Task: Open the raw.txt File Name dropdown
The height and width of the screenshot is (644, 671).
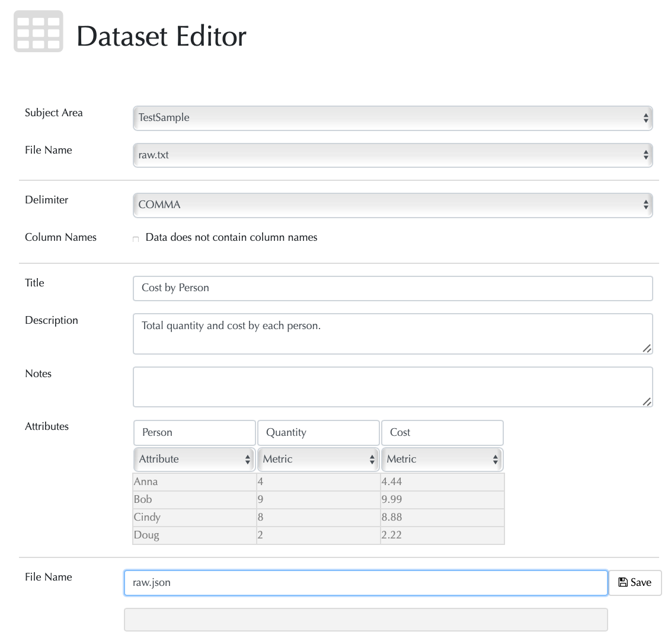Action: click(x=393, y=155)
